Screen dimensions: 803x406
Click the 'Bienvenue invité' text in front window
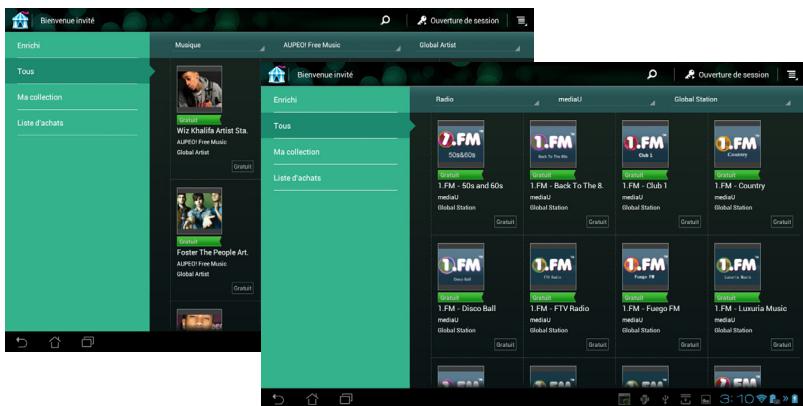pos(325,75)
